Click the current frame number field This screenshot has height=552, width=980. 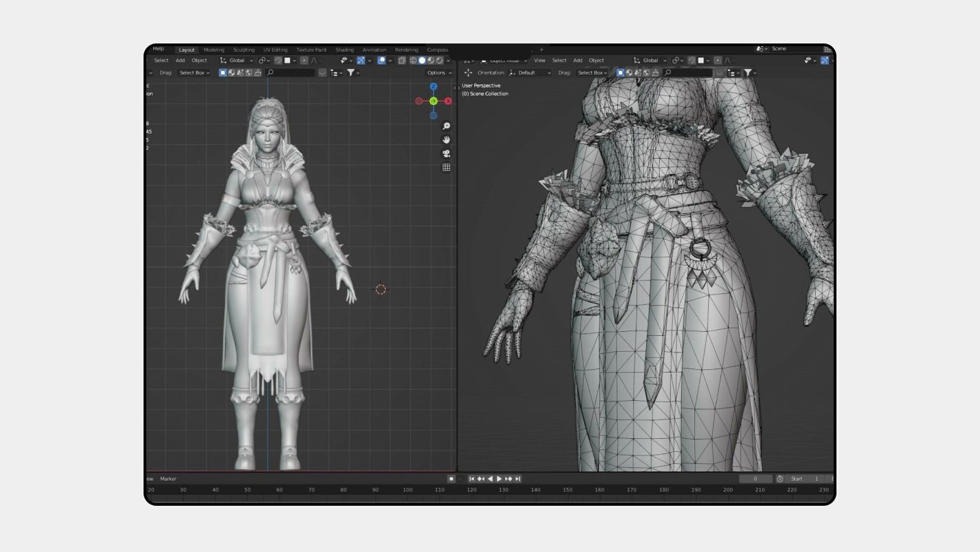coord(756,479)
